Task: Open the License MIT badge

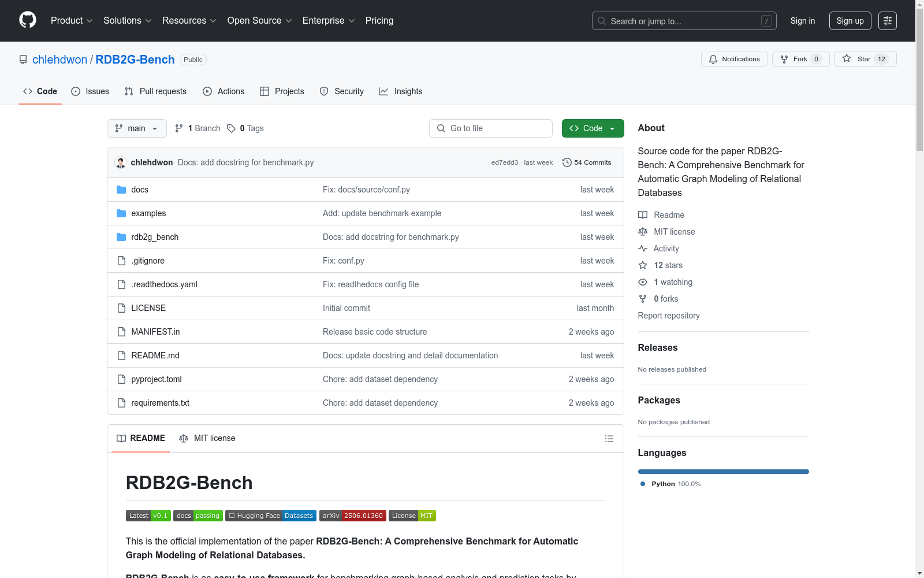Action: tap(412, 516)
